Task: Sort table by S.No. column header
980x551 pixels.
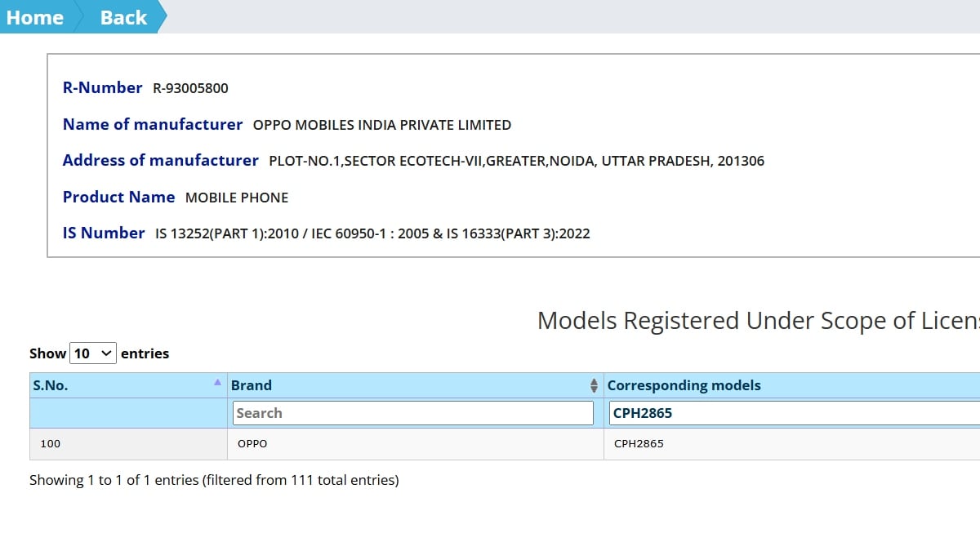Action: coord(128,385)
